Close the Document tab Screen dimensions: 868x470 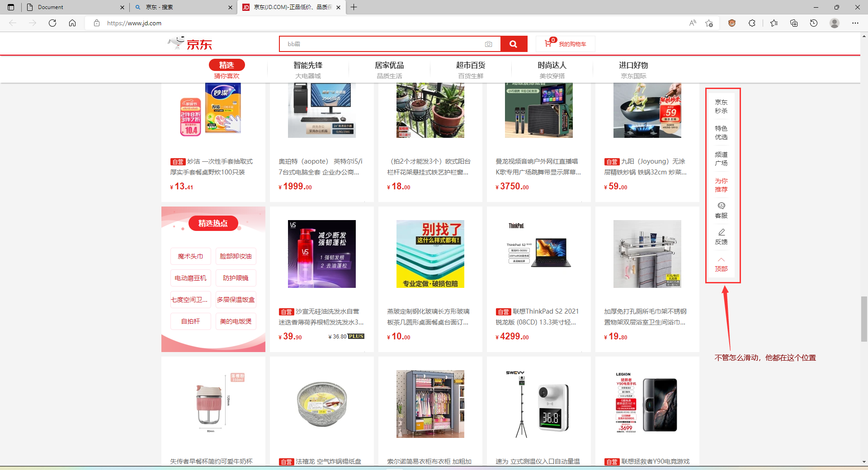[x=122, y=7]
